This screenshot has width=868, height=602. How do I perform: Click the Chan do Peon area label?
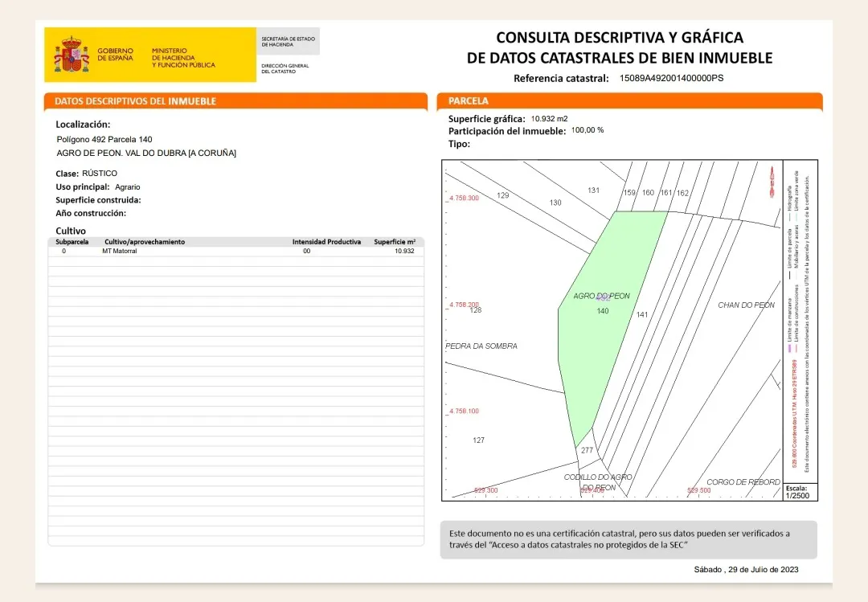pos(746,305)
